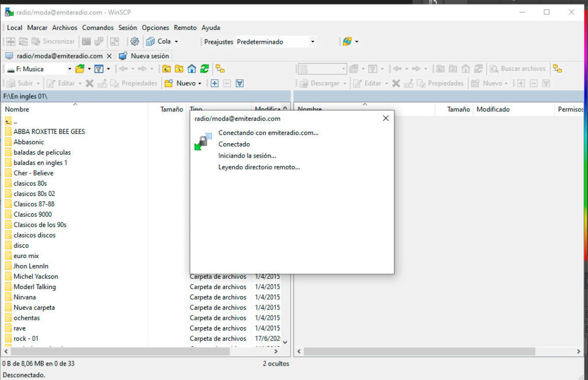
Task: Sort remote panel by Permisos column
Action: pos(569,109)
